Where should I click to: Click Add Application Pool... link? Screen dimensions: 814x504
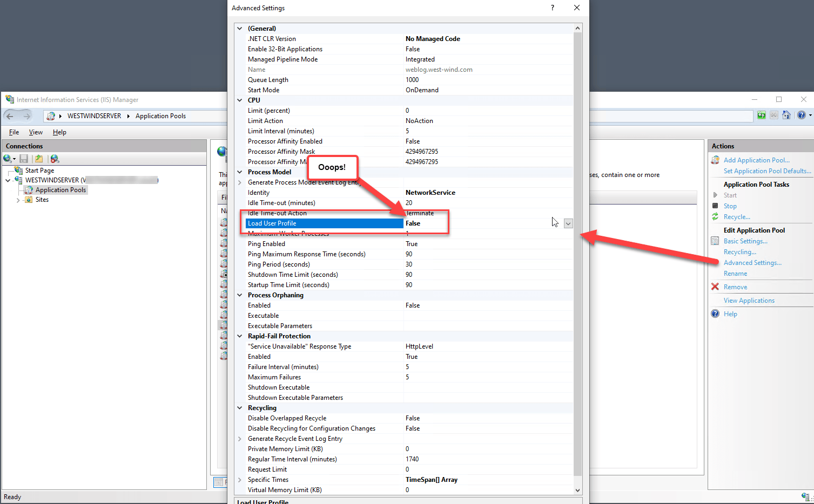pyautogui.click(x=756, y=160)
